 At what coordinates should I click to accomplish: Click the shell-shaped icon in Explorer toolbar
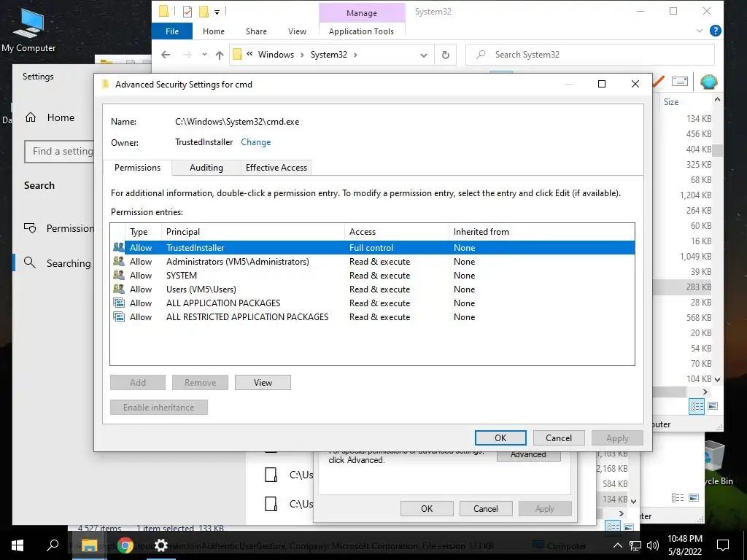coord(708,82)
